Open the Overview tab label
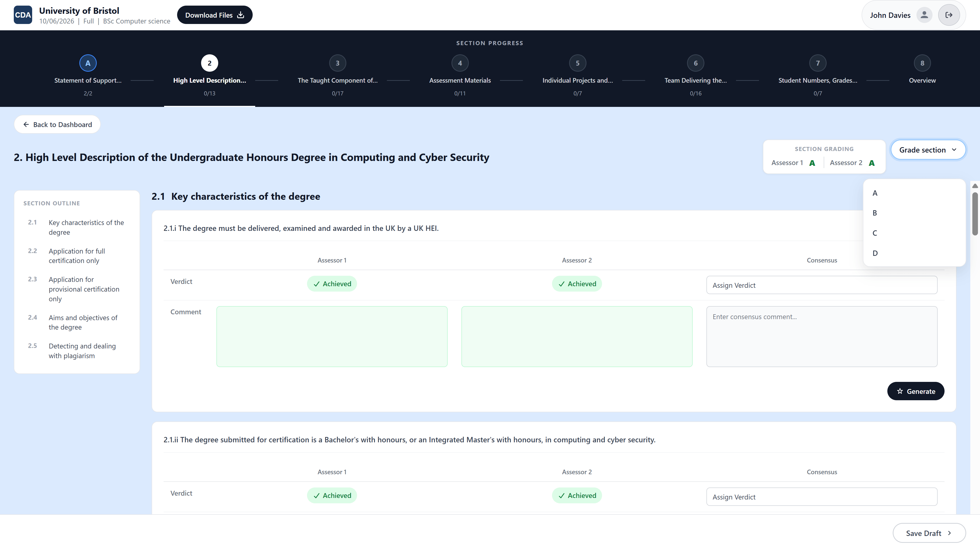The image size is (980, 551). coord(922,80)
